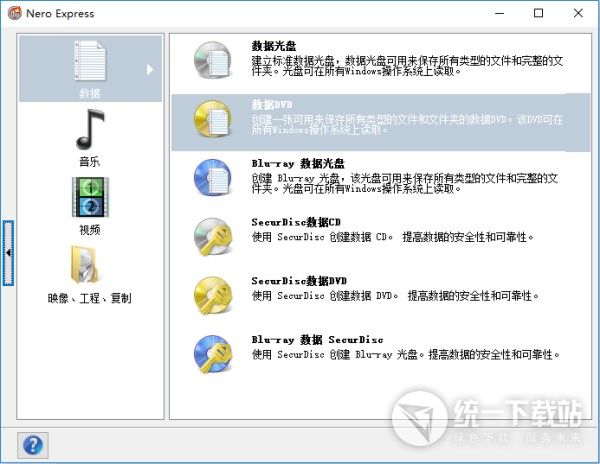Click the SecurDisc数据CD key disc icon
Image resolution: width=600 pixels, height=464 pixels.
[214, 236]
